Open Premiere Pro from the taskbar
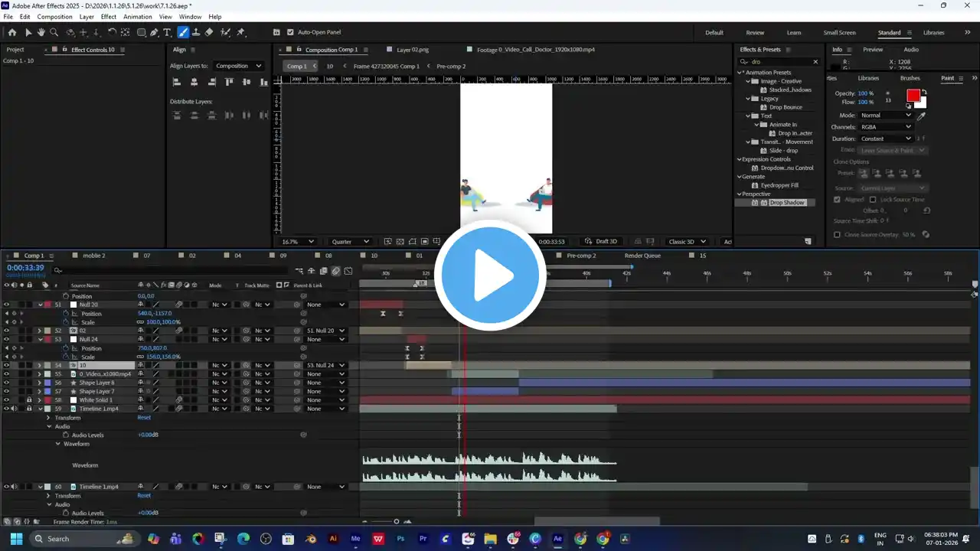 (423, 539)
